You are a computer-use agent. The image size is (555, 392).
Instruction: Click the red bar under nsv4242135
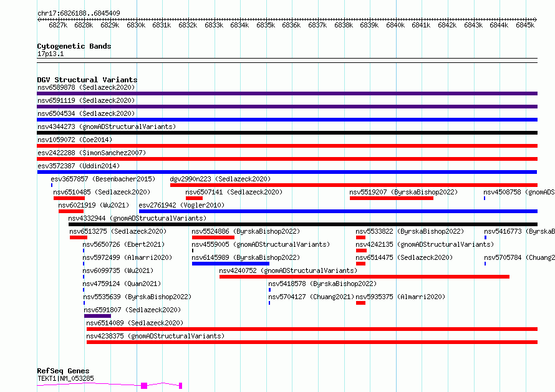coord(361,251)
